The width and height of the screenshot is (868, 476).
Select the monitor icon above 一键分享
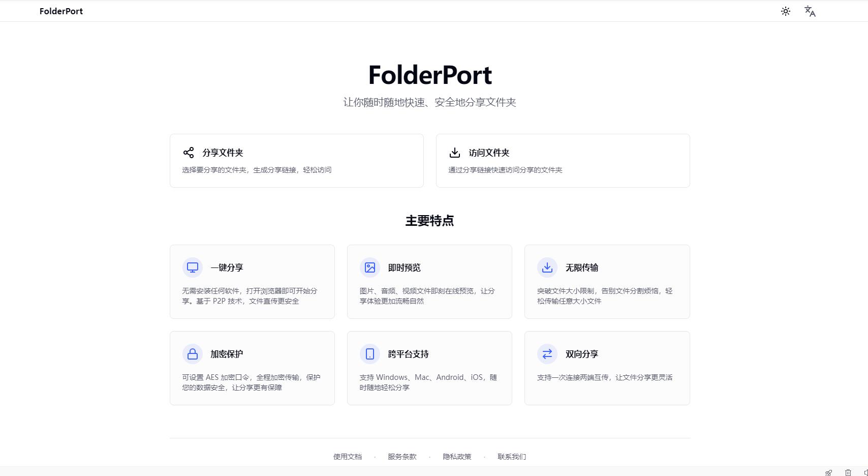pos(192,267)
